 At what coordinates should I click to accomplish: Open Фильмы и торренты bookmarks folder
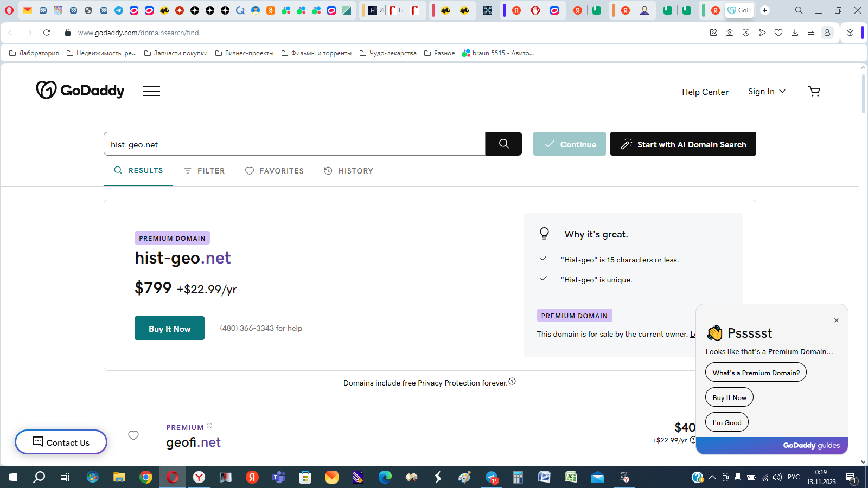pyautogui.click(x=316, y=53)
